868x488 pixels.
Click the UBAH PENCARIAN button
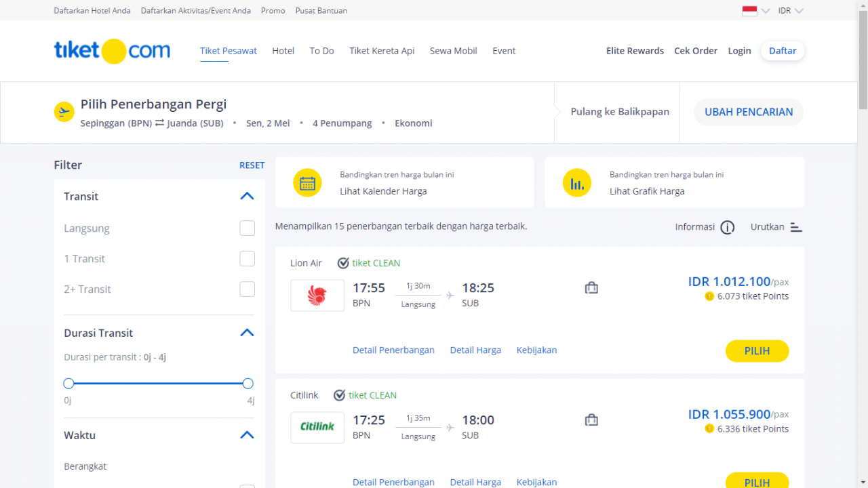[749, 113]
